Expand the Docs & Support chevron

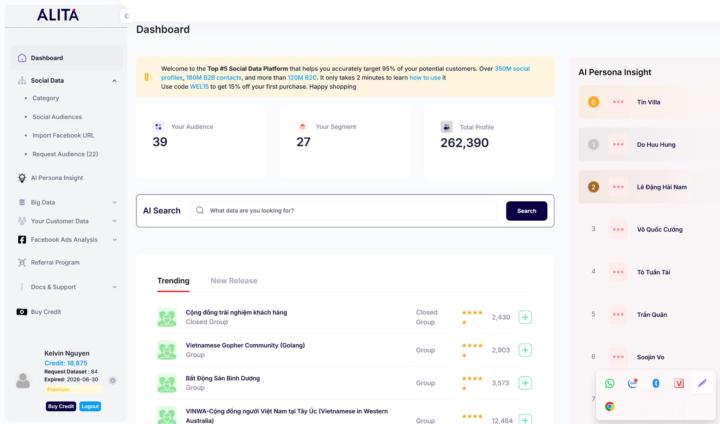tap(114, 287)
